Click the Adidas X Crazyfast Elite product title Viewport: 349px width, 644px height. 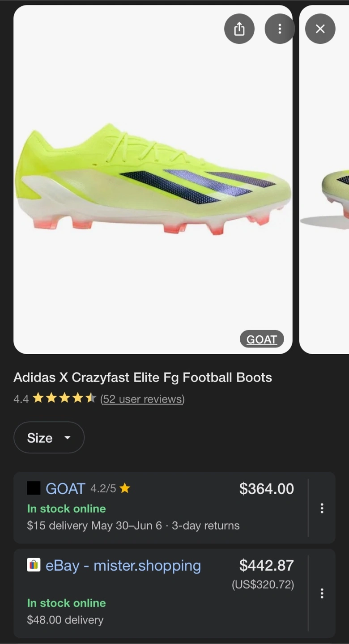click(x=143, y=377)
